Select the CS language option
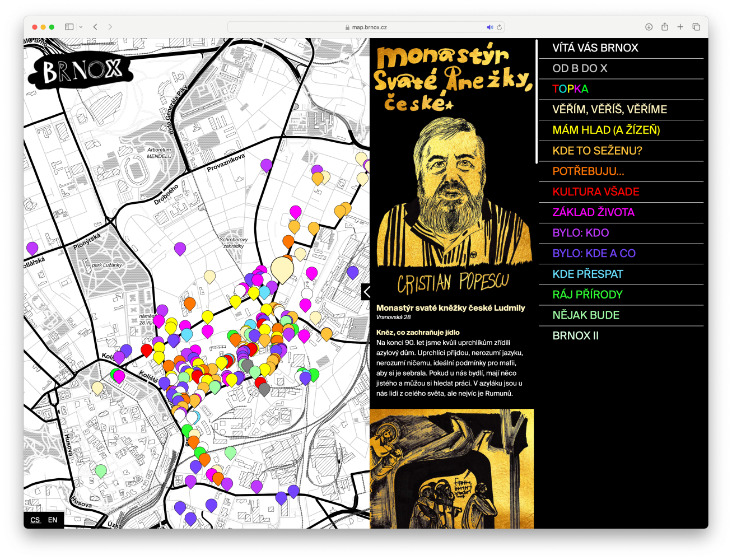This screenshot has width=732, height=560. click(x=35, y=520)
